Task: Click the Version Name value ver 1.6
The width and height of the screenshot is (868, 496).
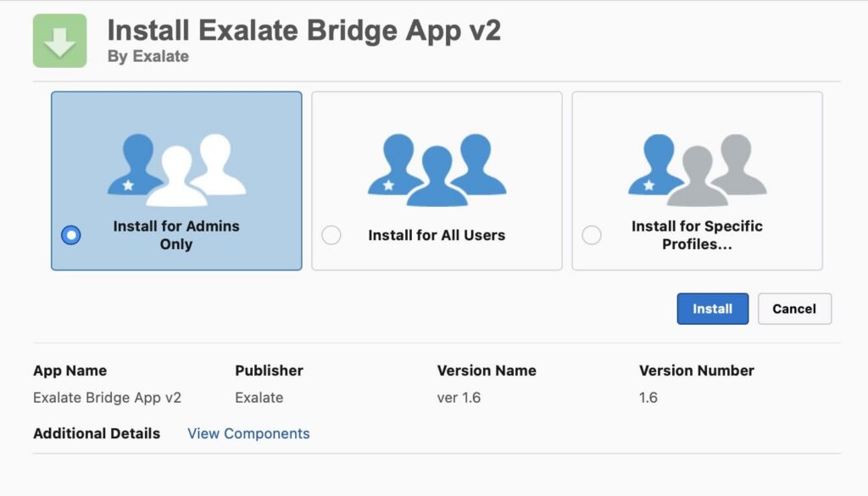Action: [x=459, y=397]
